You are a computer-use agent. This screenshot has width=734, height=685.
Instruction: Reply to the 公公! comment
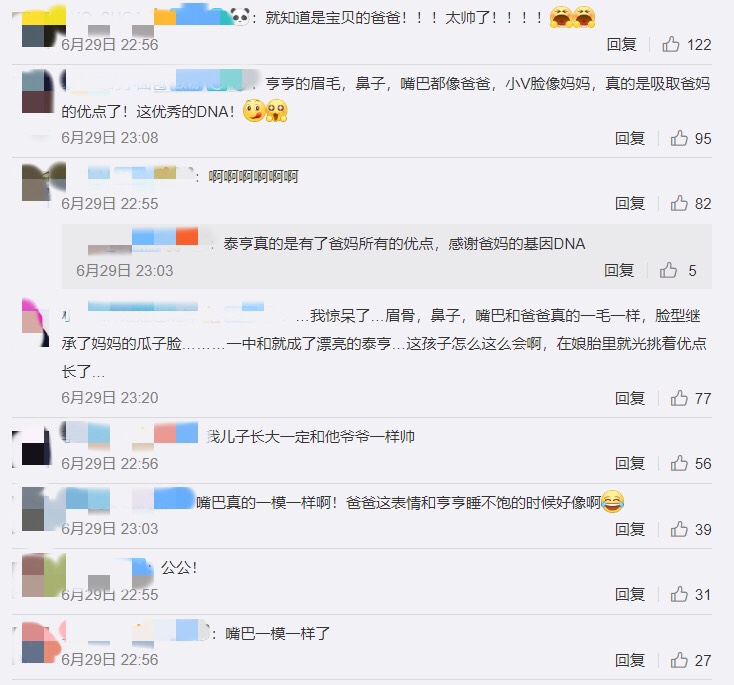tap(630, 594)
